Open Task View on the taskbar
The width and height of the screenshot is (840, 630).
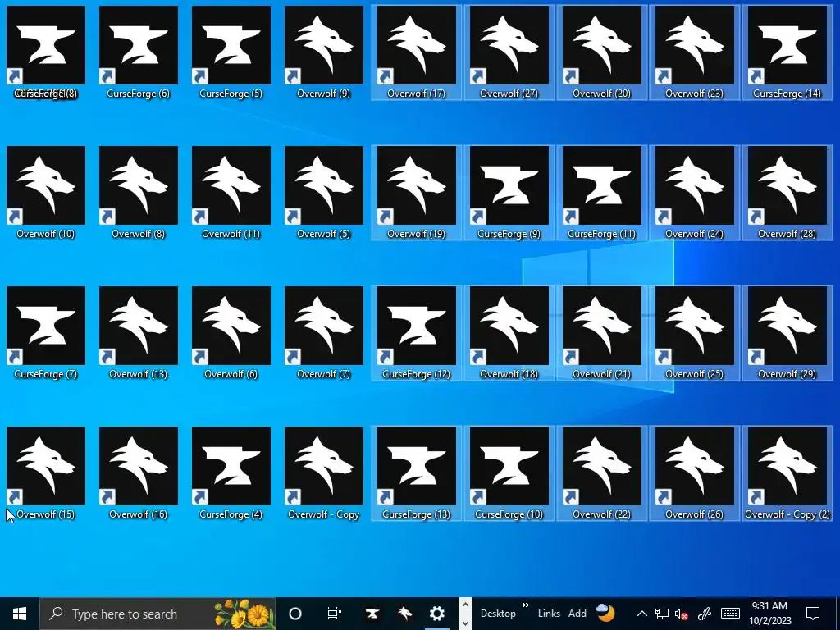click(x=335, y=614)
